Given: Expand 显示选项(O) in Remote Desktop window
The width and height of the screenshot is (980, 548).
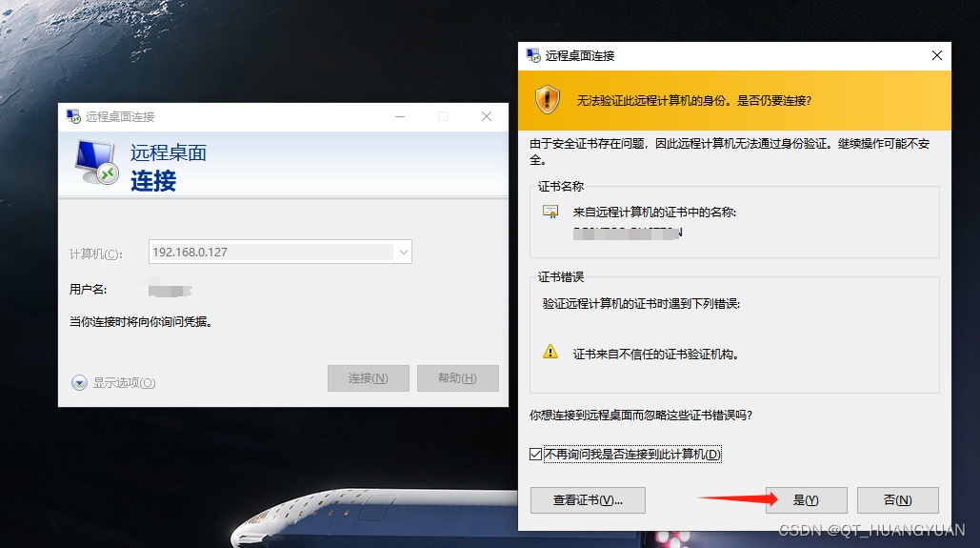Looking at the screenshot, I should [113, 383].
